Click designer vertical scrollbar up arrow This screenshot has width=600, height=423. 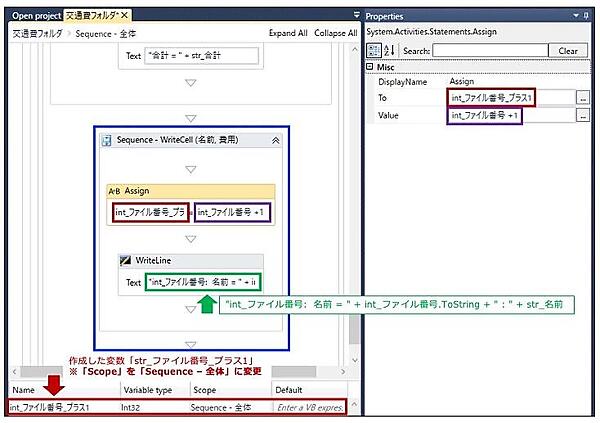pos(355,49)
